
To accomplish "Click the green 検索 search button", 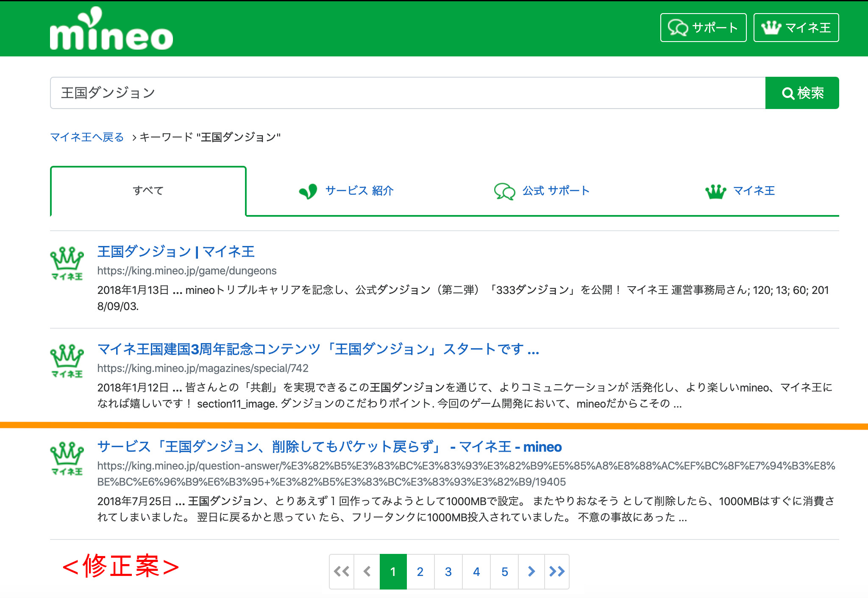I will coord(802,93).
